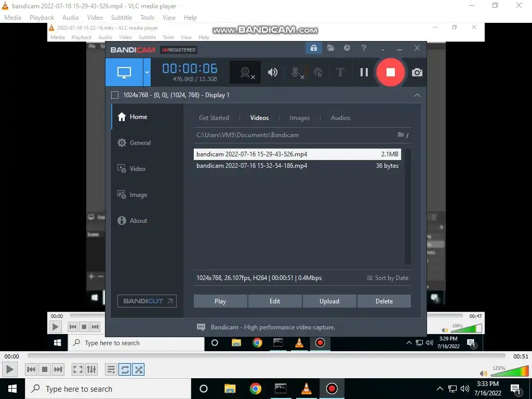Switch to the Get Started tab
This screenshot has width=532, height=399.
pyautogui.click(x=214, y=118)
